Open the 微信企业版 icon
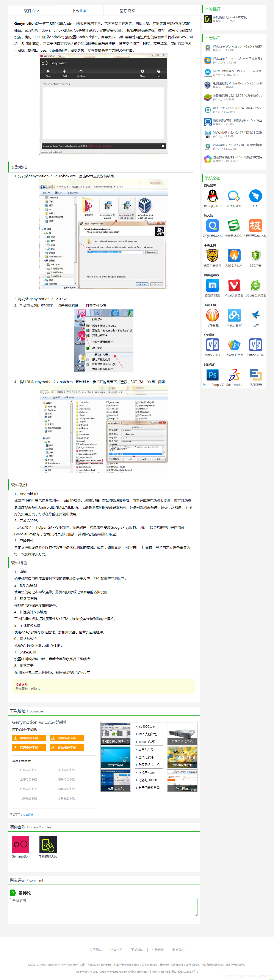 click(x=234, y=196)
